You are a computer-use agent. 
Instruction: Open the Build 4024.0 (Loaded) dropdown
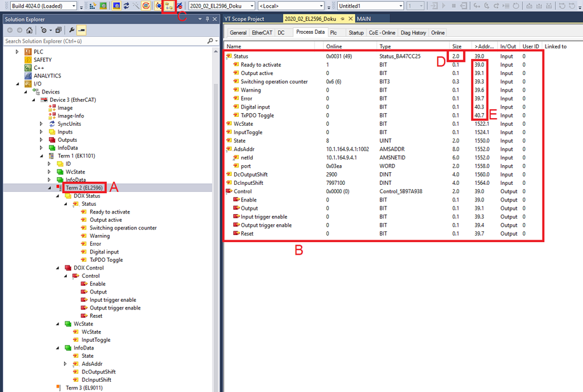[x=74, y=6]
